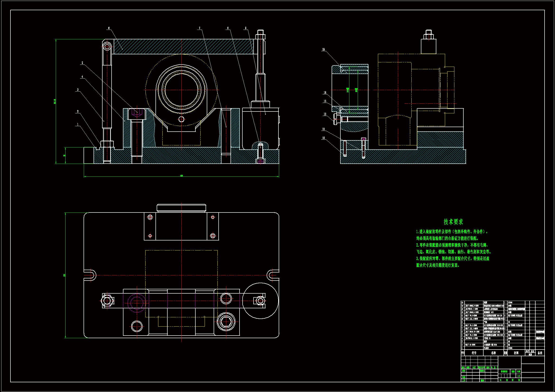
Task: Click part callout number 10
Action: coord(323,138)
